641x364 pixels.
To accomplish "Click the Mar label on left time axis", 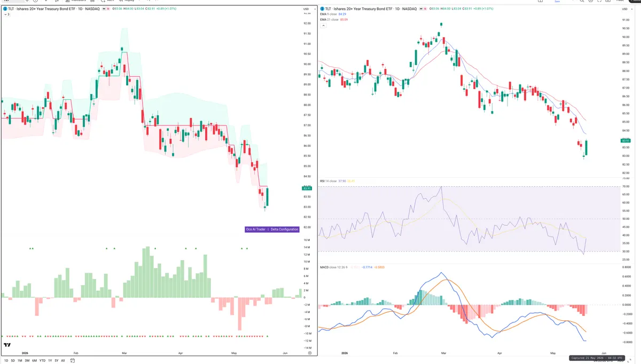I will [124, 353].
